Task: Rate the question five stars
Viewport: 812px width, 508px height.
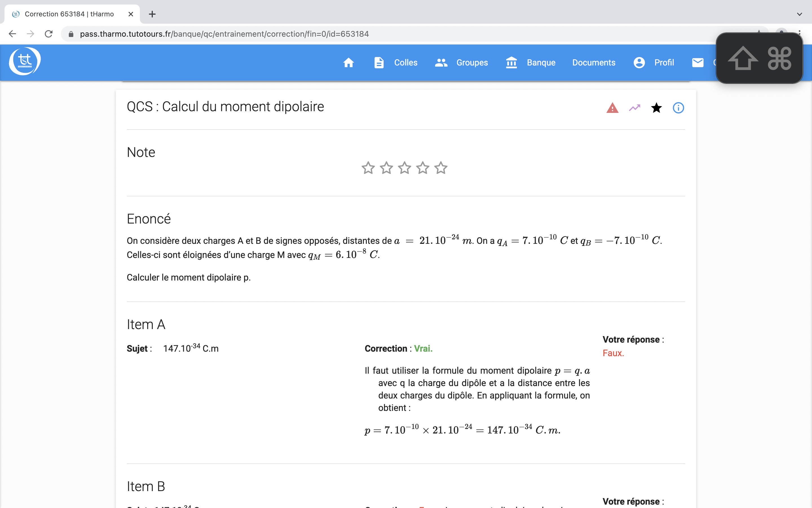Action: 441,168
